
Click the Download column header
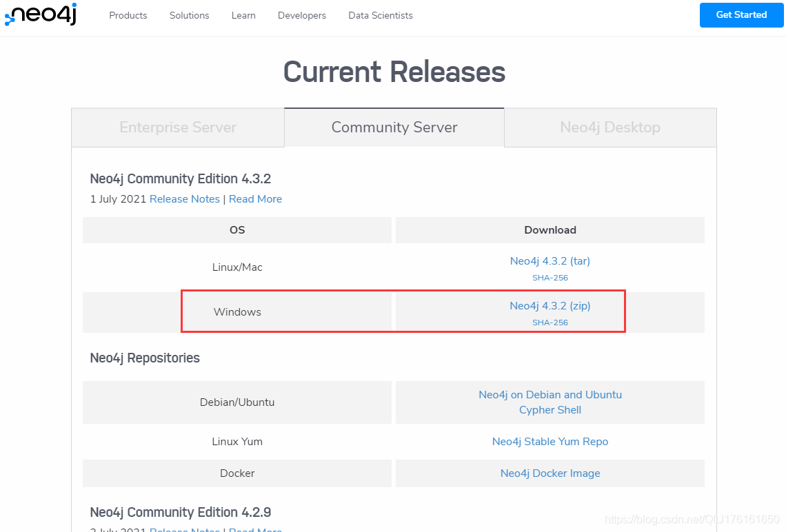(550, 230)
